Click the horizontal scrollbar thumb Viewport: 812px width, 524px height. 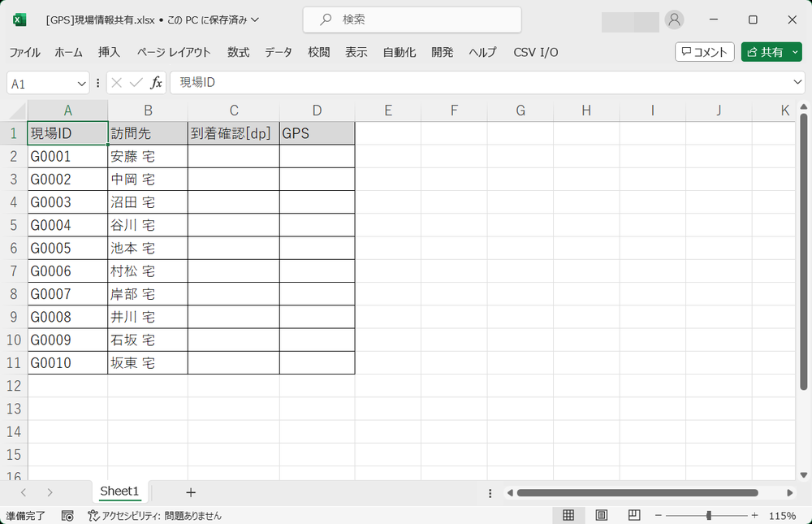click(637, 492)
